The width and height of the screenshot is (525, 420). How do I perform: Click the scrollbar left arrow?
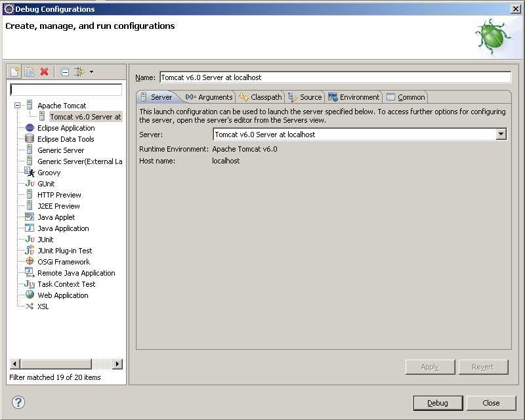tap(14, 364)
